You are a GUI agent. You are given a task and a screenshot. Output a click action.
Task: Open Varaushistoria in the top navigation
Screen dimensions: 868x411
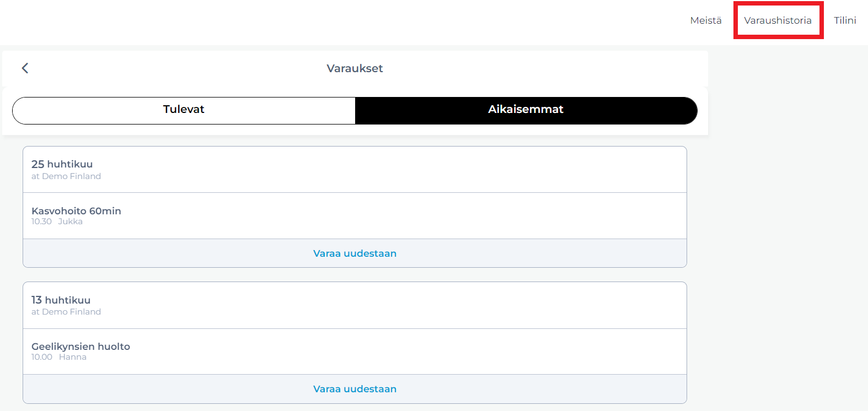pos(778,20)
